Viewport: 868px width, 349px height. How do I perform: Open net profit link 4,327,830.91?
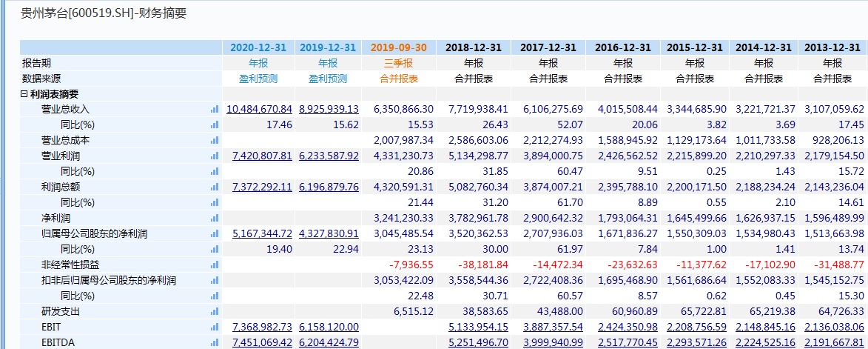pos(329,234)
